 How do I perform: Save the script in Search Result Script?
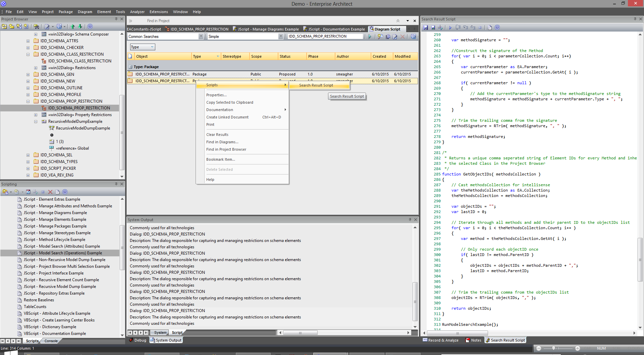(426, 28)
